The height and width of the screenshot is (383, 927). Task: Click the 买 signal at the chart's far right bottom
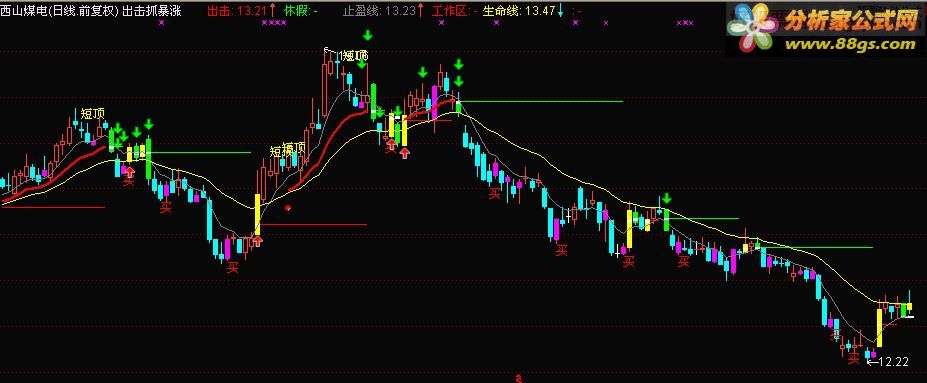(853, 358)
